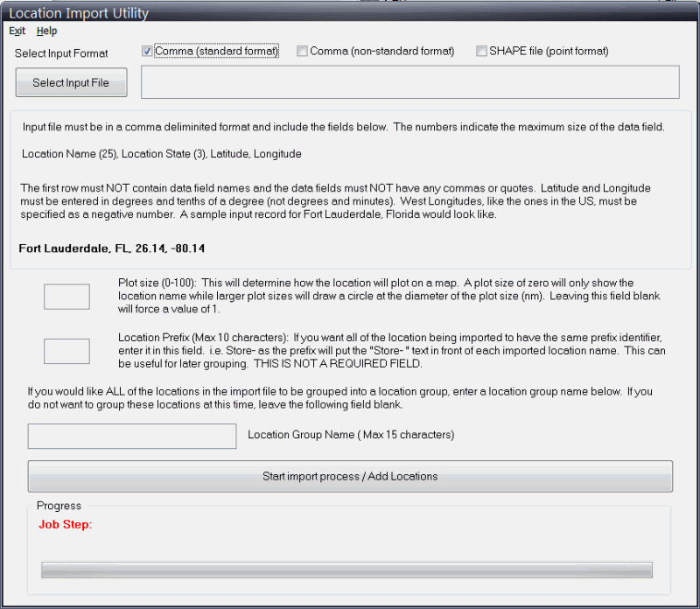The height and width of the screenshot is (609, 700).
Task: Click the Select Input Format label
Action: pos(61,53)
